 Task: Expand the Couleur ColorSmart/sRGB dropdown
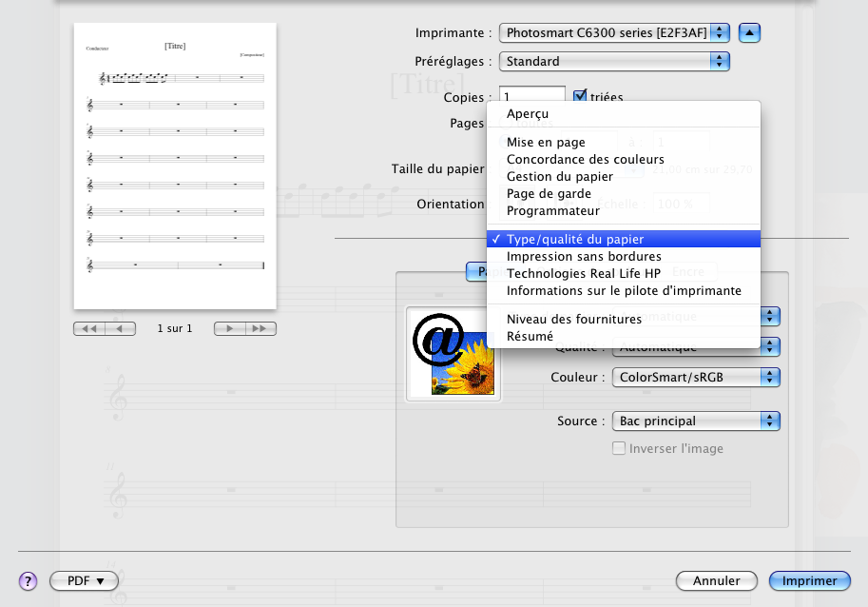coord(696,377)
